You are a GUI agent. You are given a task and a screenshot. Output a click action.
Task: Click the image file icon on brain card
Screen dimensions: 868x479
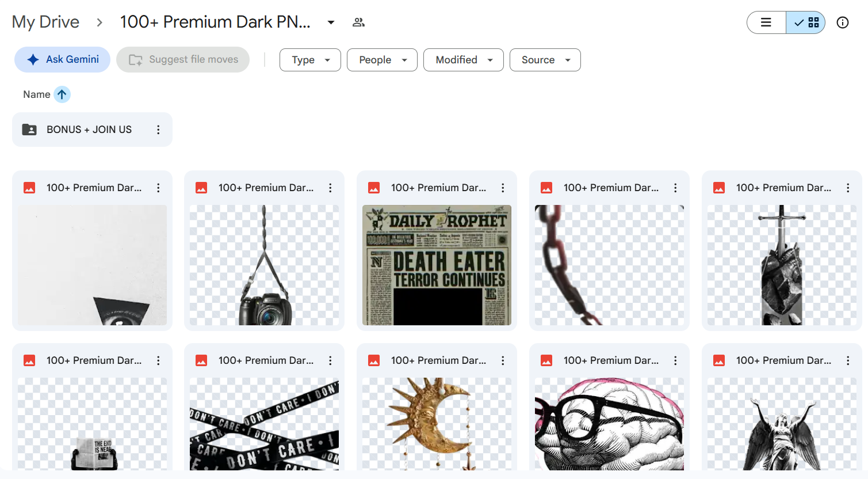[x=546, y=360]
